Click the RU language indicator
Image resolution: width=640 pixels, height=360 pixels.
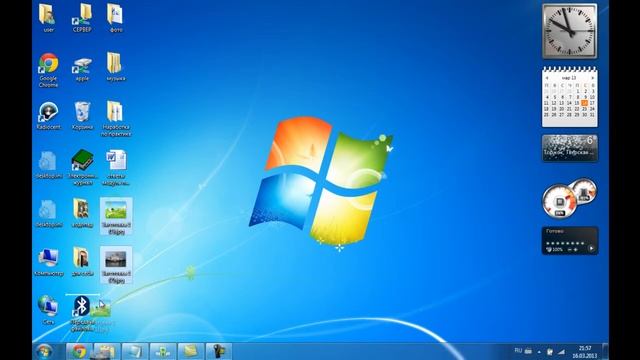click(x=518, y=351)
